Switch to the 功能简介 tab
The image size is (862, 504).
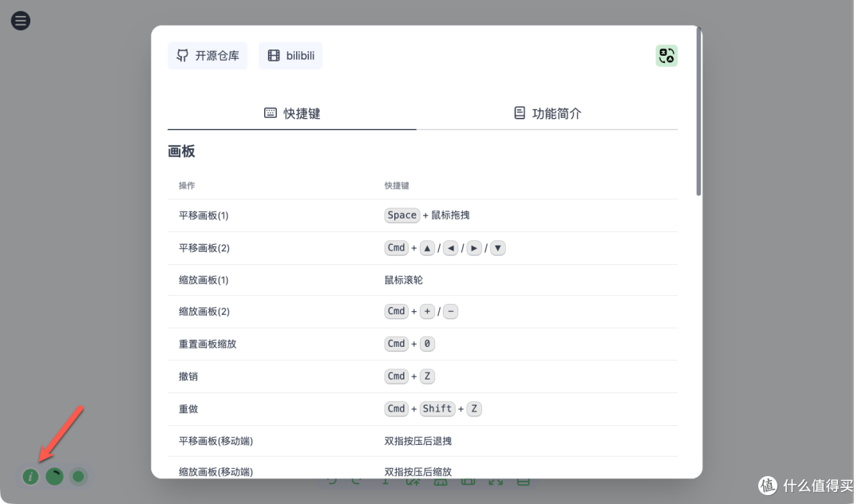548,114
